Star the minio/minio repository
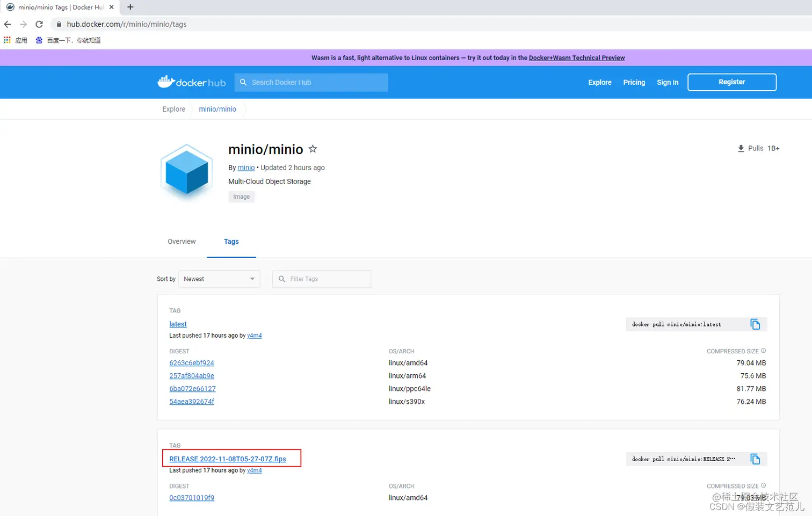The height and width of the screenshot is (516, 812). (x=313, y=149)
